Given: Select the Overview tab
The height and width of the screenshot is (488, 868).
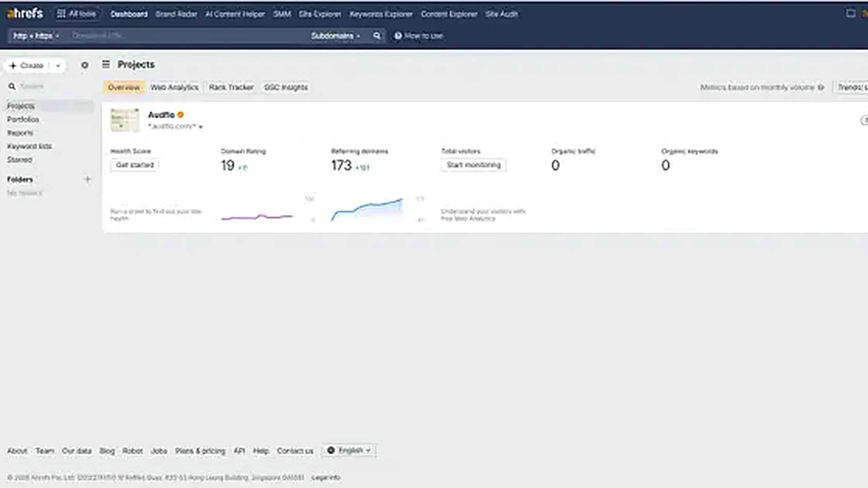Looking at the screenshot, I should pyautogui.click(x=123, y=87).
